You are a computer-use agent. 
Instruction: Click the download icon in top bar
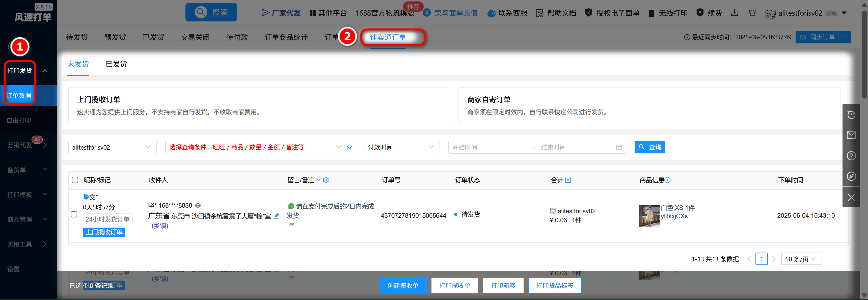click(735, 13)
